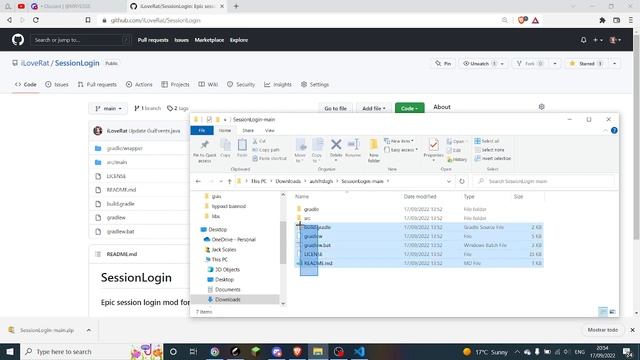
Task: Switch to Share tab in Explorer
Action: 248,131
